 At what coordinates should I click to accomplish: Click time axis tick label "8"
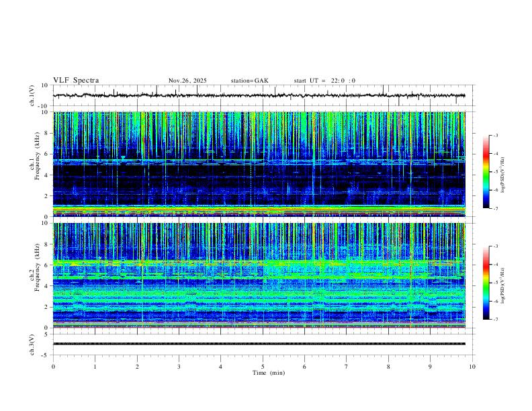[x=388, y=367]
